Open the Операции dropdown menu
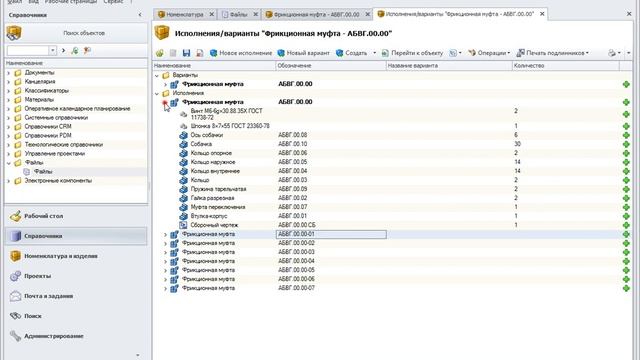 (x=489, y=53)
